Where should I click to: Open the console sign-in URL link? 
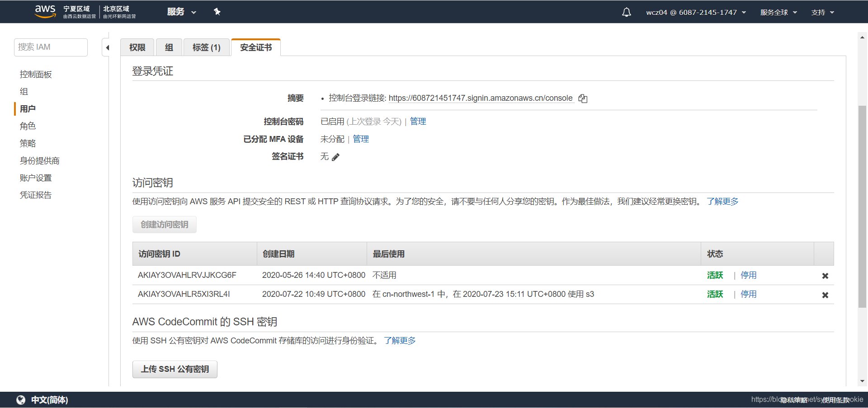pos(481,98)
